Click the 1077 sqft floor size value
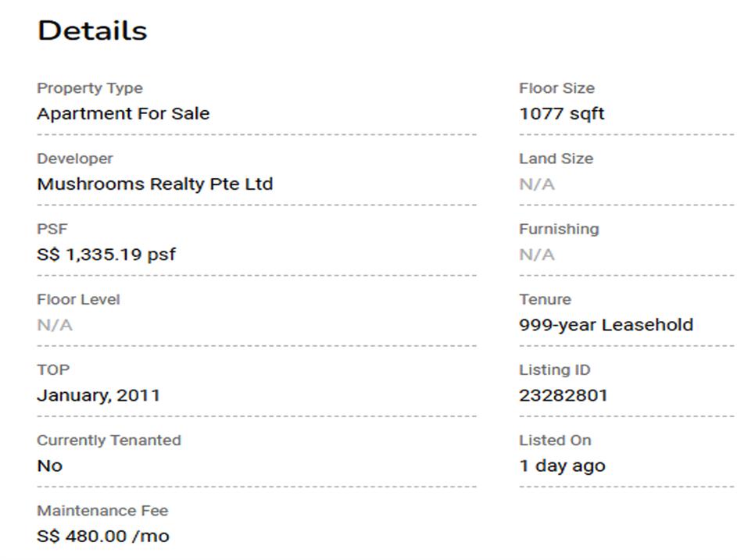The width and height of the screenshot is (737, 560). (561, 114)
